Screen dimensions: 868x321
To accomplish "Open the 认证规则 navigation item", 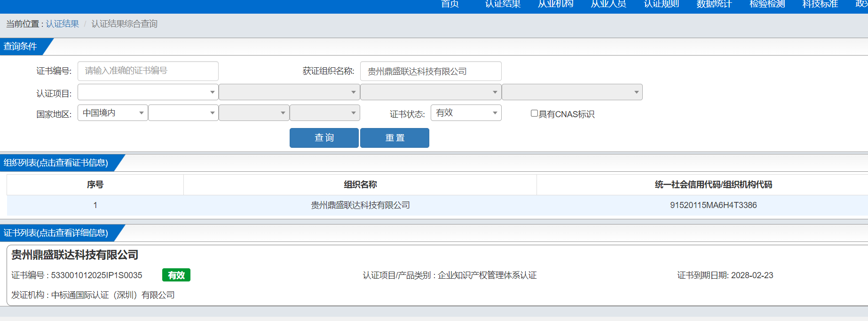I will click(662, 4).
